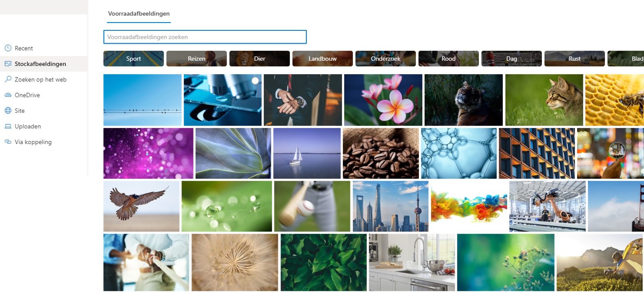Screen dimensions: 644x292
Task: Filter by the Reizen category
Action: click(196, 59)
